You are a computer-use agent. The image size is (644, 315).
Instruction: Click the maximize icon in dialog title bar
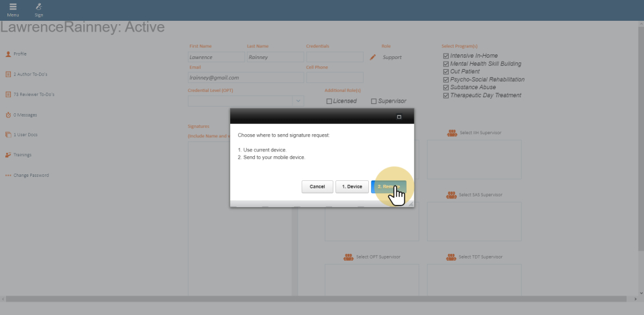click(399, 117)
